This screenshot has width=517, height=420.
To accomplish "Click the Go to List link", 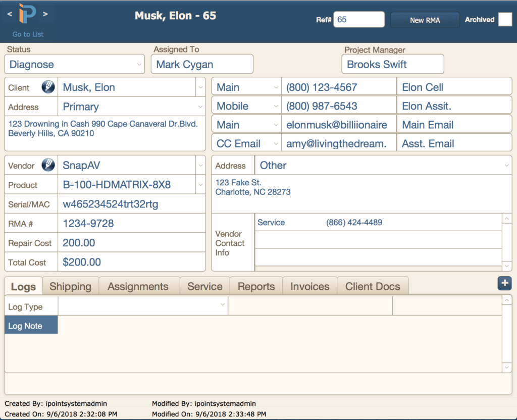I will pyautogui.click(x=27, y=34).
